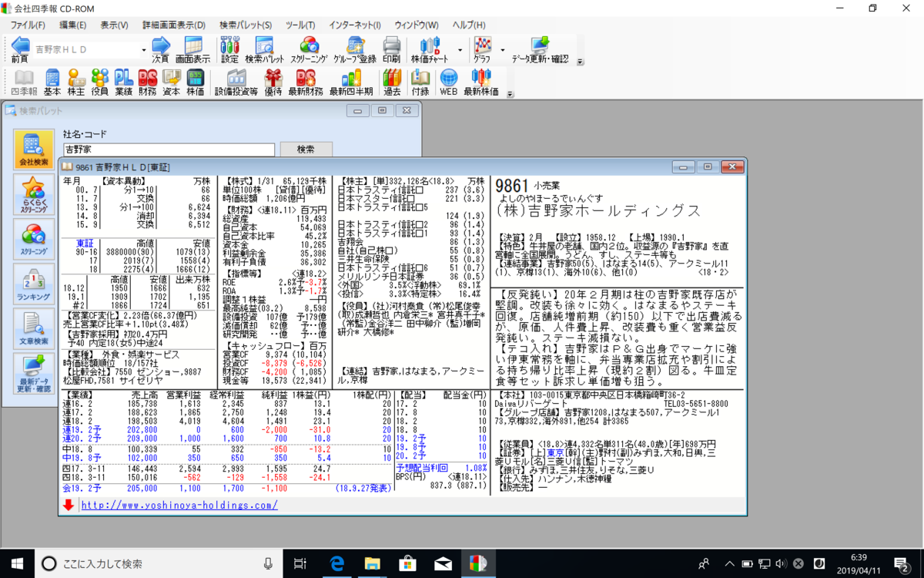Open 編集(E) menu
Screen dimensions: 924x578
point(74,25)
